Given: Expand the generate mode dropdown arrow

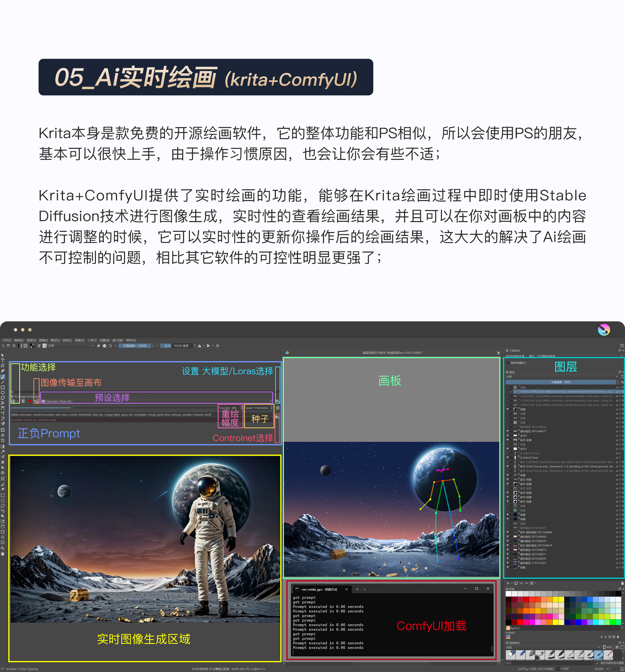Looking at the screenshot, I should pyautogui.click(x=18, y=401).
